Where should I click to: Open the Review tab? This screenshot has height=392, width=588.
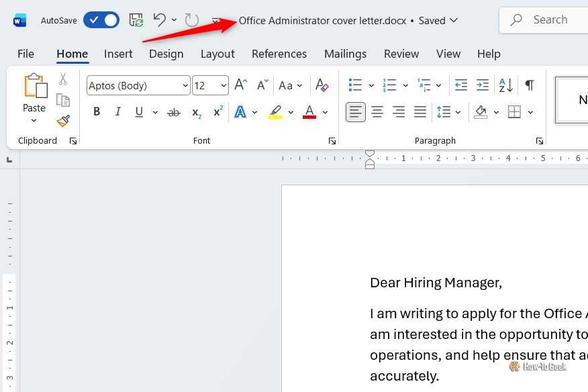tap(401, 54)
